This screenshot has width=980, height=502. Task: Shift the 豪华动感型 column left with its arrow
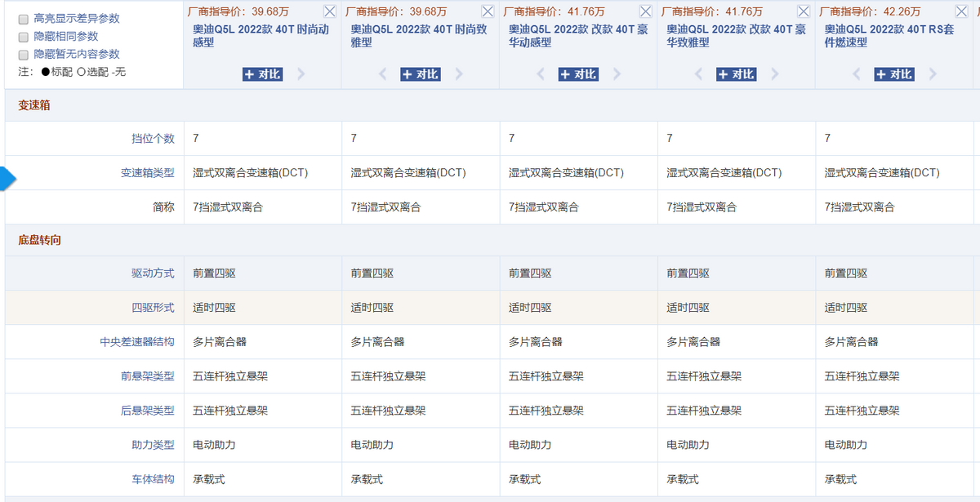[x=541, y=74]
